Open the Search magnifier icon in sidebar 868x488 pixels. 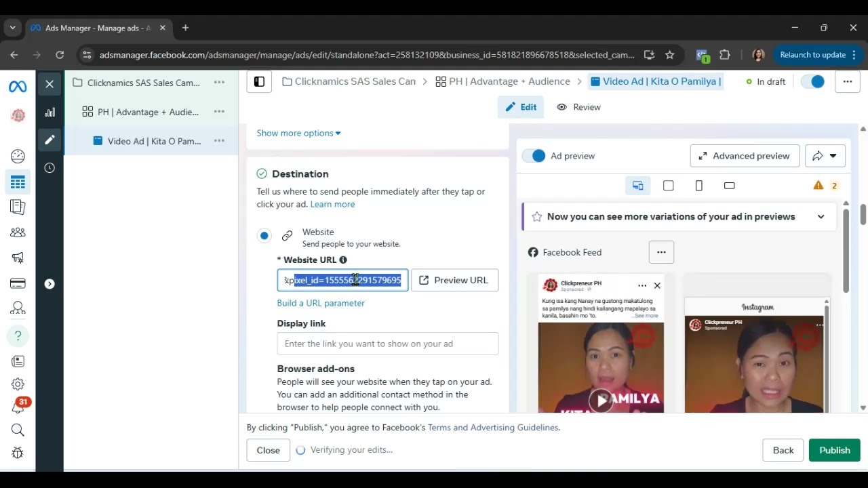[x=18, y=430]
